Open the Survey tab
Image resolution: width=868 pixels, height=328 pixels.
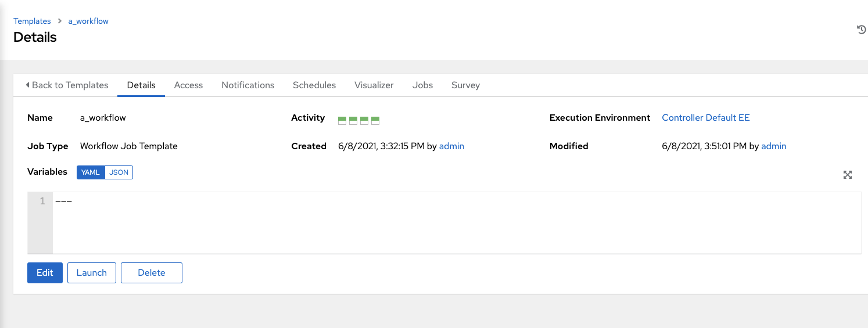tap(465, 85)
